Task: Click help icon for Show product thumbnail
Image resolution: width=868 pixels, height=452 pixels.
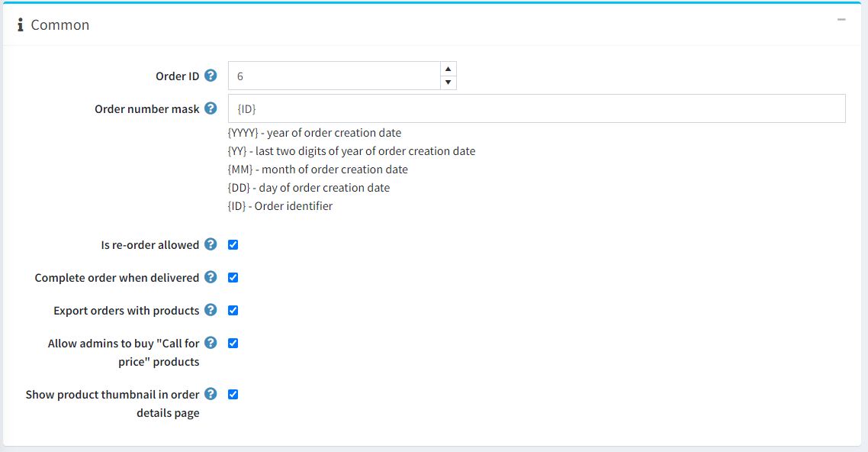Action: [x=211, y=394]
